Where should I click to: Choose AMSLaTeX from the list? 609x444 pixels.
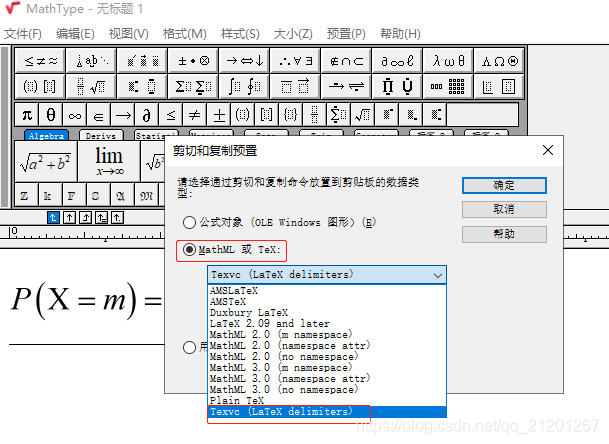click(x=327, y=291)
